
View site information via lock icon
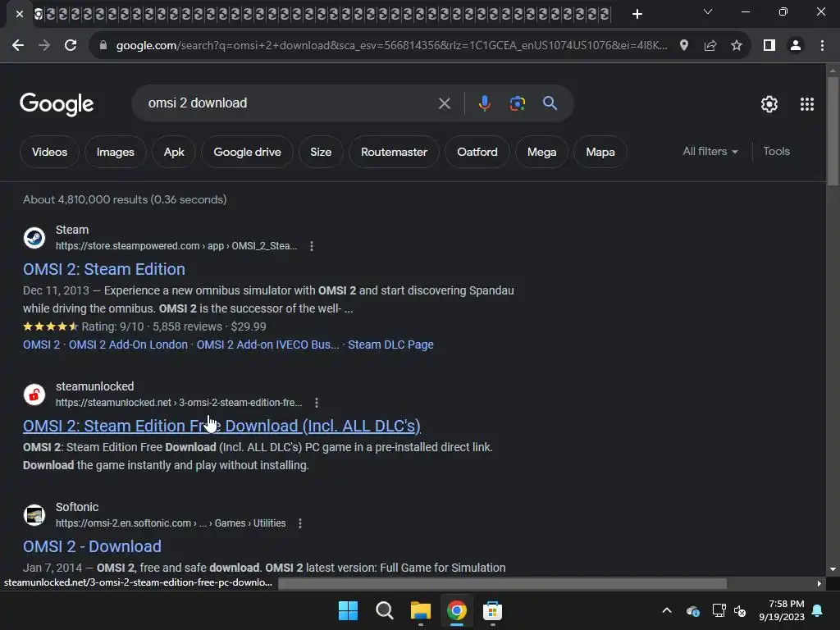[103, 46]
